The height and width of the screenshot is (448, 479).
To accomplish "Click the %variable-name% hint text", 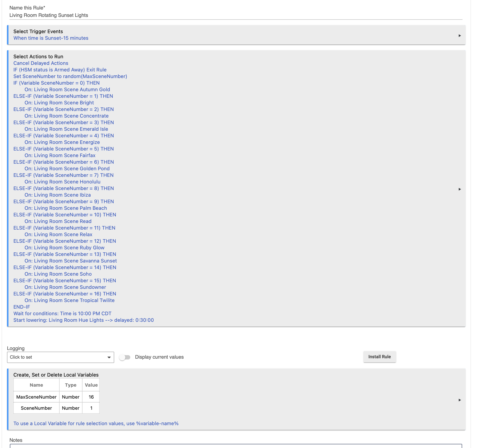I will point(157,423).
